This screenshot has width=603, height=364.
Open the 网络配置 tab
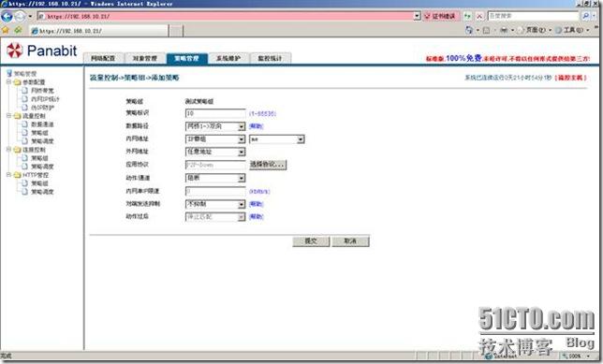pyautogui.click(x=103, y=58)
